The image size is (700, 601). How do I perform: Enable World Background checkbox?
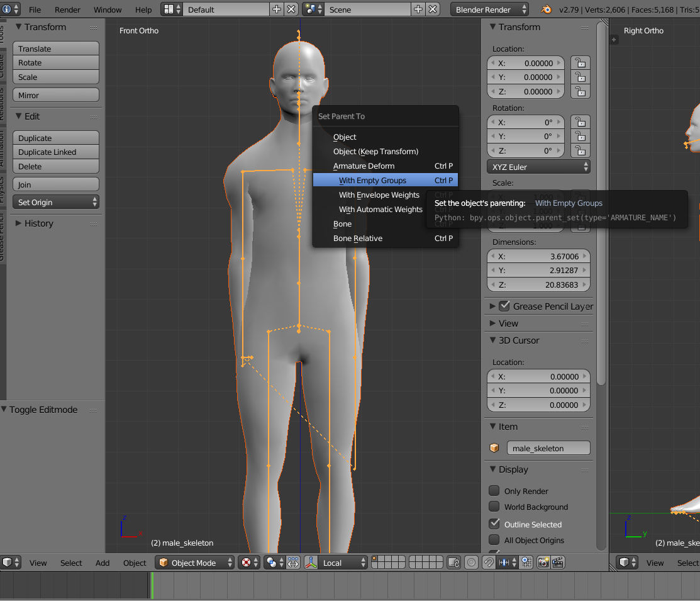click(494, 507)
